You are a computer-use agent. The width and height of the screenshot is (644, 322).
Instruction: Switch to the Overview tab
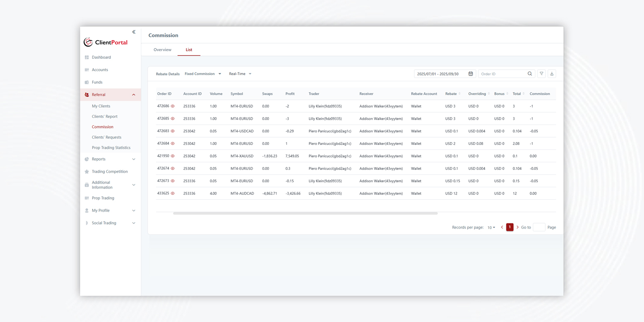[162, 50]
